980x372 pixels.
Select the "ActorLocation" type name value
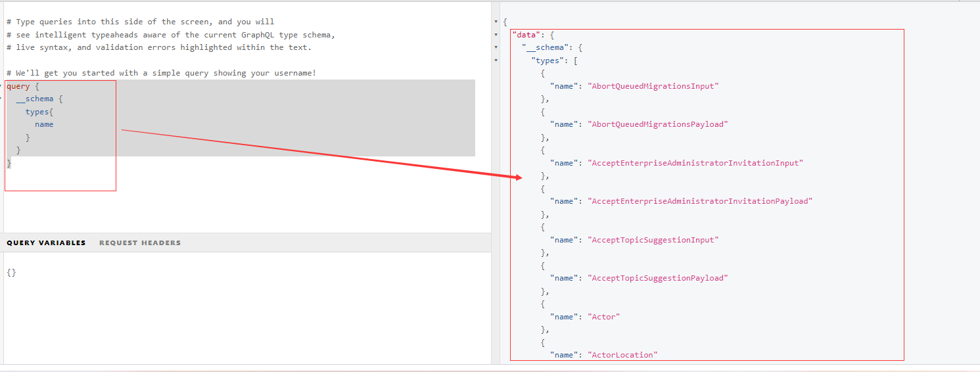tap(622, 355)
